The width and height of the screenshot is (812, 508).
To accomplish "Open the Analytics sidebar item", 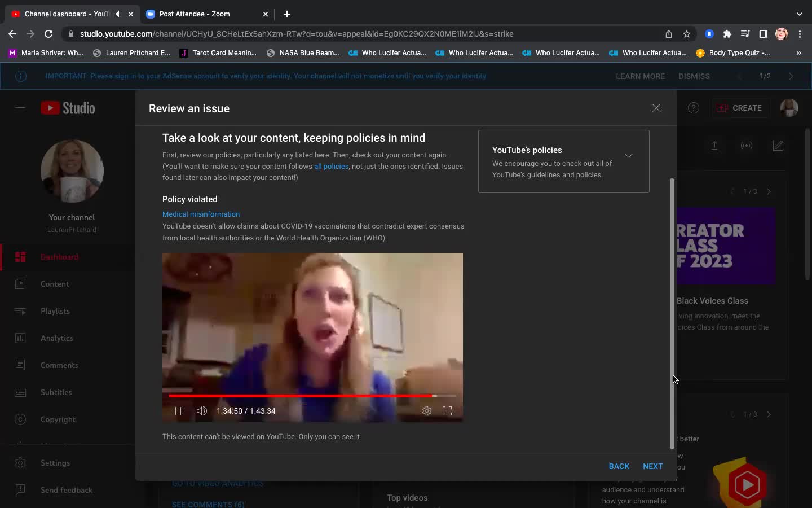I will [x=68, y=338].
